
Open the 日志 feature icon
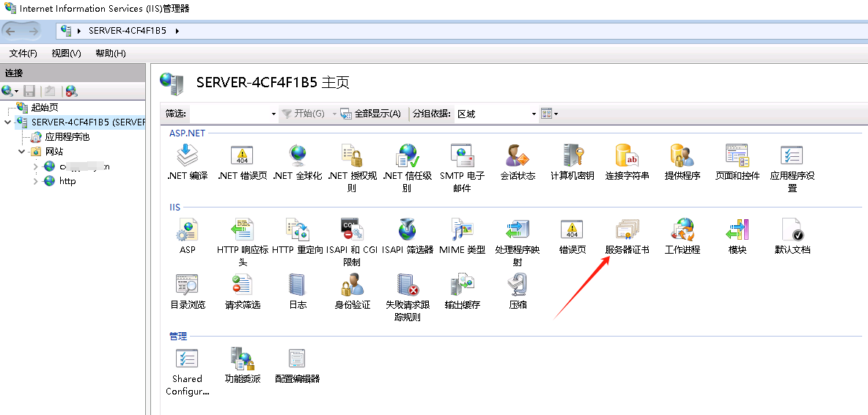click(297, 284)
